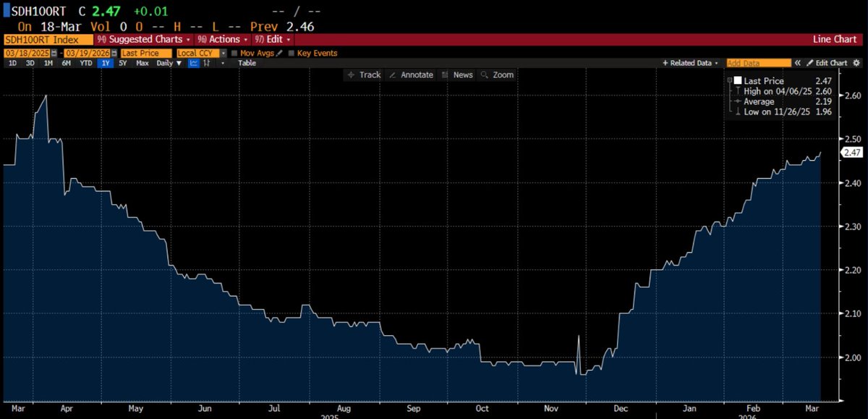This screenshot has height=419, width=868.
Task: Activate the Track crosshair tool
Action: 364,75
